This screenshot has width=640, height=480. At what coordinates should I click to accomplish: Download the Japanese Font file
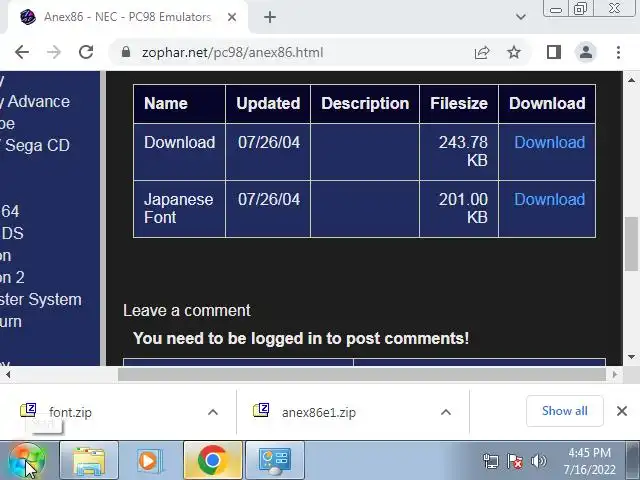[x=549, y=200]
